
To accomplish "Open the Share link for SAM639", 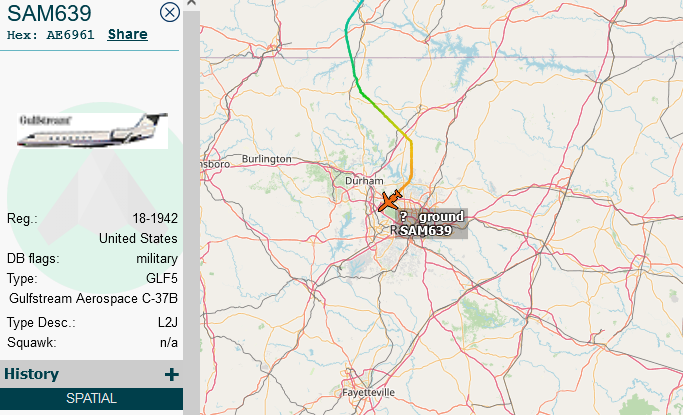I will 128,34.
